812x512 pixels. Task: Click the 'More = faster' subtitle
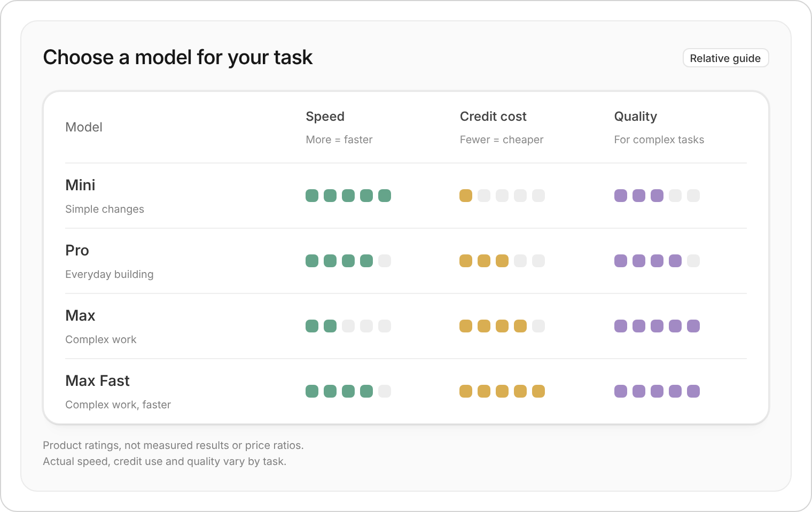coord(339,139)
